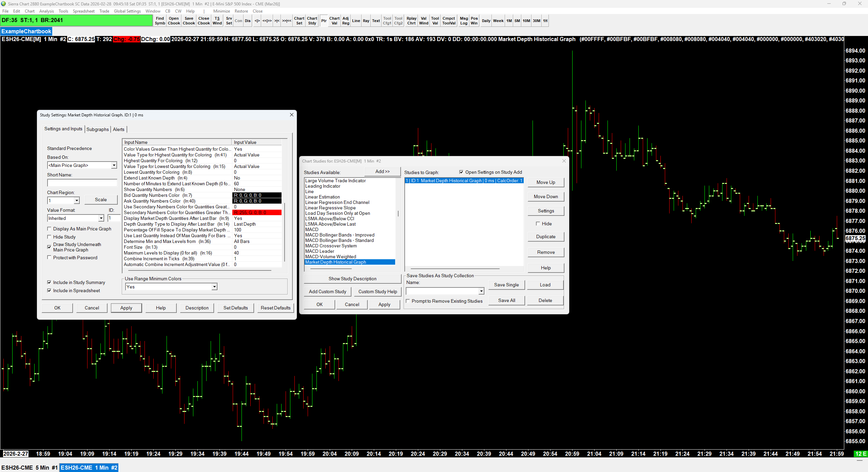Toggle Include in Spreadsheet checkbox
The height and width of the screenshot is (472, 868).
(x=50, y=290)
